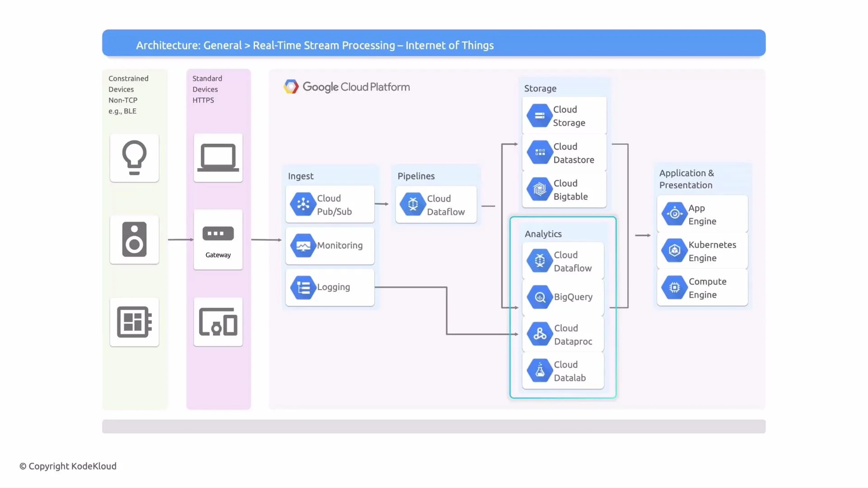
Task: Click the Cloud Dataproc label text
Action: (573, 335)
